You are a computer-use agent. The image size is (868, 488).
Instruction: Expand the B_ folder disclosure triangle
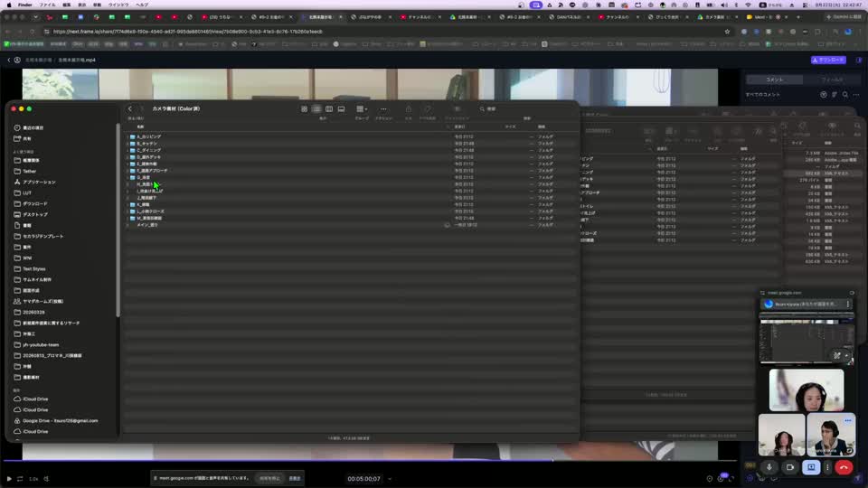tap(127, 144)
